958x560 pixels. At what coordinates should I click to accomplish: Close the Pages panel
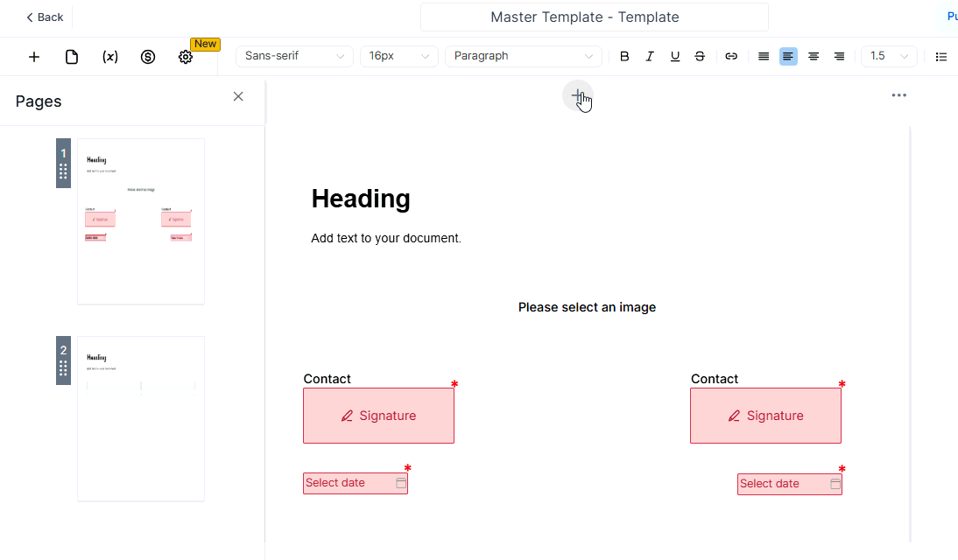238,96
